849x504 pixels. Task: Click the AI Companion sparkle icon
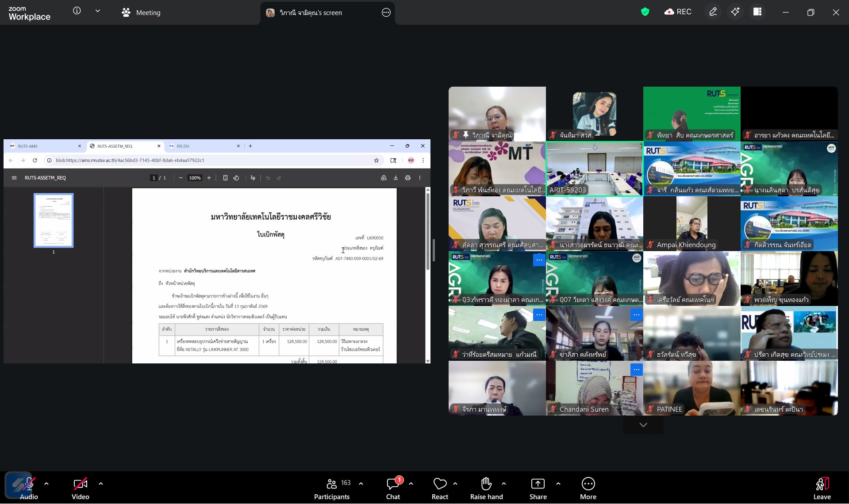(735, 12)
